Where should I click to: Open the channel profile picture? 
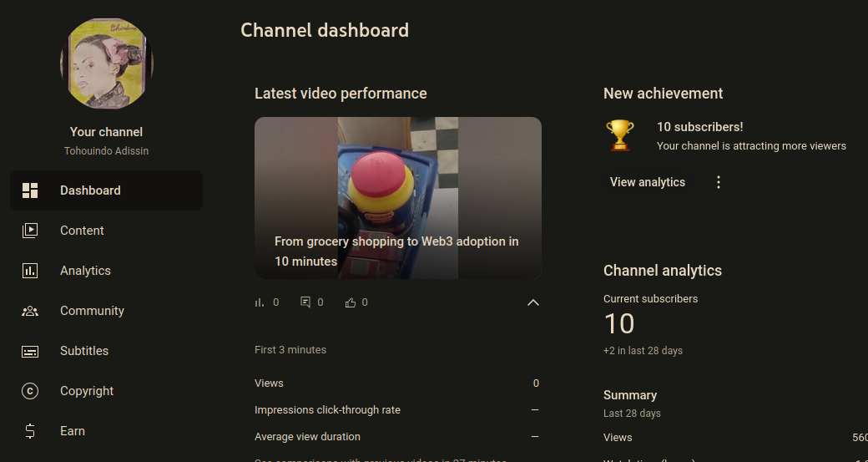tap(106, 63)
